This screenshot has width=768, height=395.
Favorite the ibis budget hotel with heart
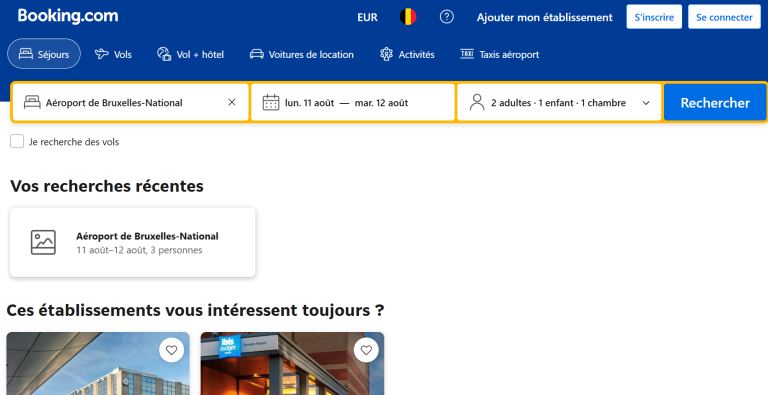click(x=366, y=350)
